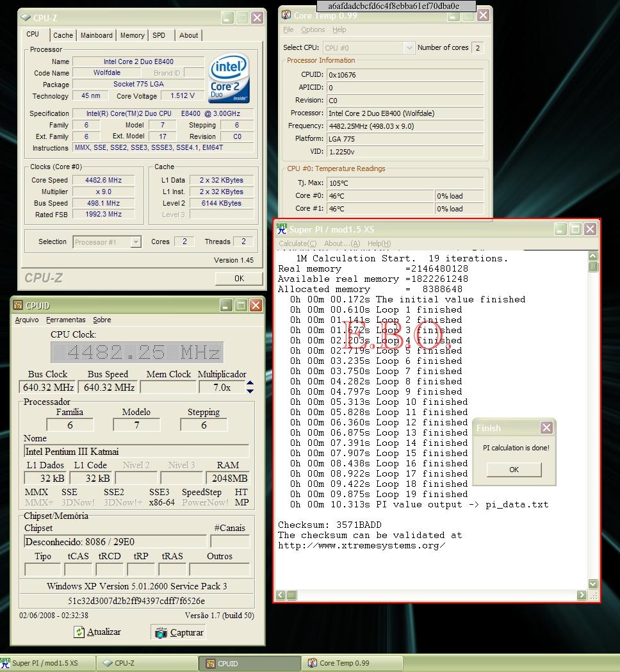Click the Bus Clock 640.32 MHz field
620x672 pixels.
47,388
